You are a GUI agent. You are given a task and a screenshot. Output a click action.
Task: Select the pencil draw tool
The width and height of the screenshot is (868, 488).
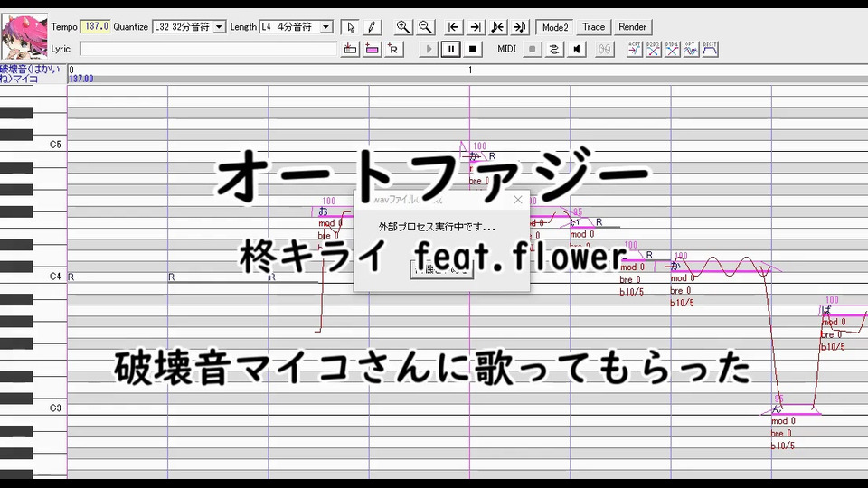(372, 26)
